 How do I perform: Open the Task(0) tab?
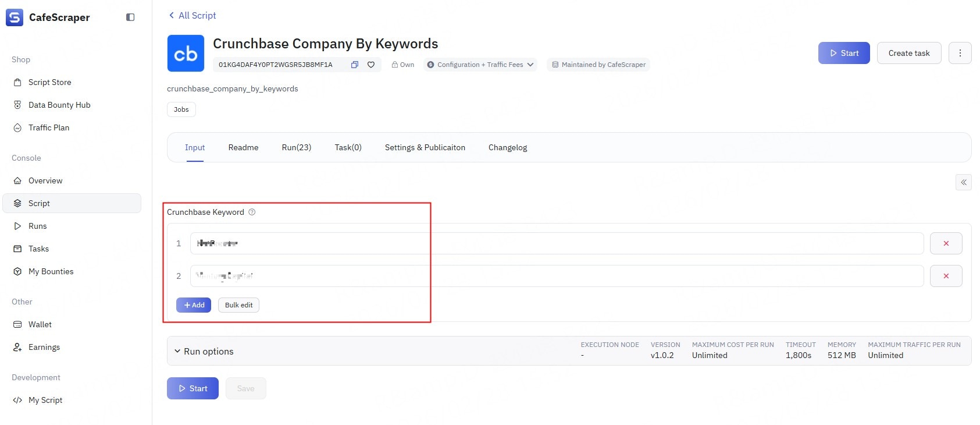coord(348,147)
